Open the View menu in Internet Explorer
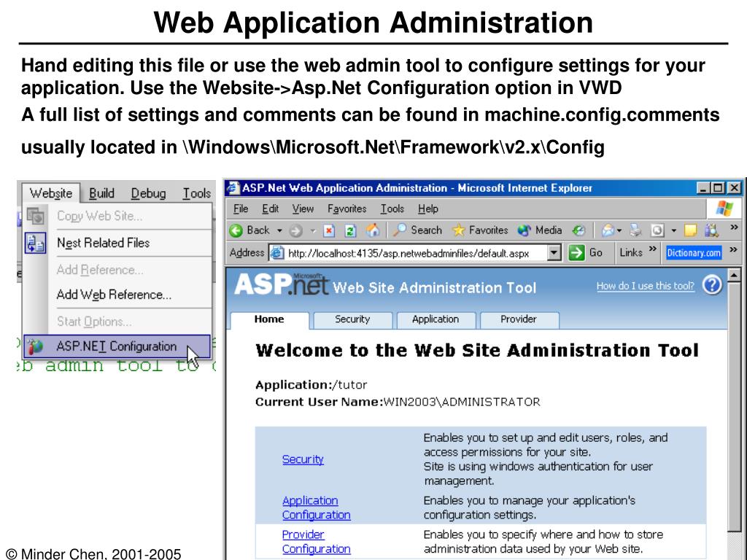The height and width of the screenshot is (560, 747). tap(303, 209)
